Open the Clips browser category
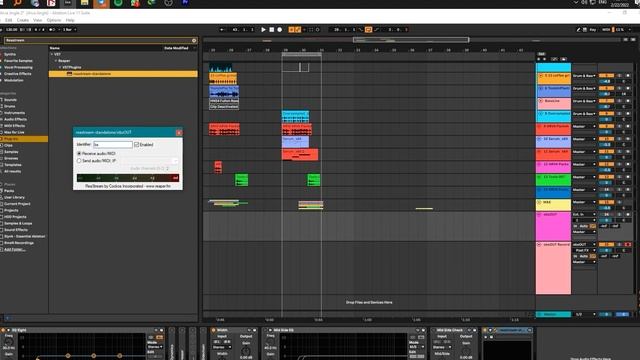The image size is (640, 360). pos(8,145)
